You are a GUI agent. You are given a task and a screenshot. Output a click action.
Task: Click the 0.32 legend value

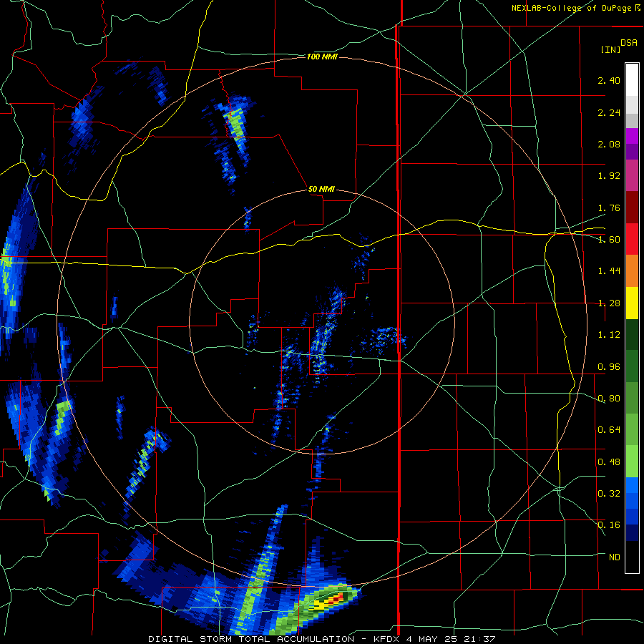point(609,493)
